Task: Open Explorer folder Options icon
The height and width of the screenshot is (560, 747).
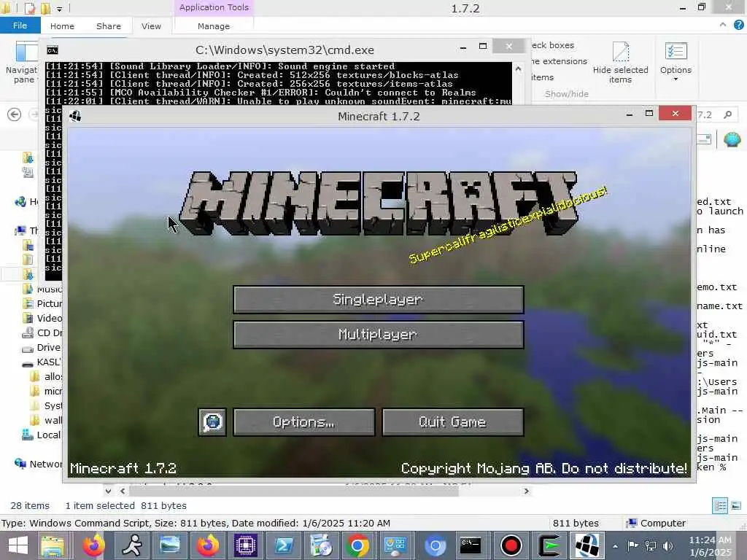Action: pyautogui.click(x=676, y=52)
